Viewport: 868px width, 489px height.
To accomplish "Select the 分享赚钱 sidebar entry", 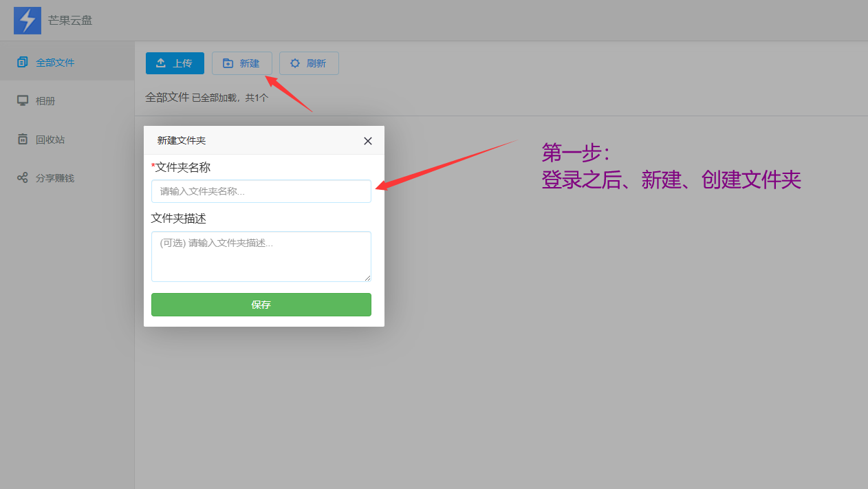I will tap(55, 178).
